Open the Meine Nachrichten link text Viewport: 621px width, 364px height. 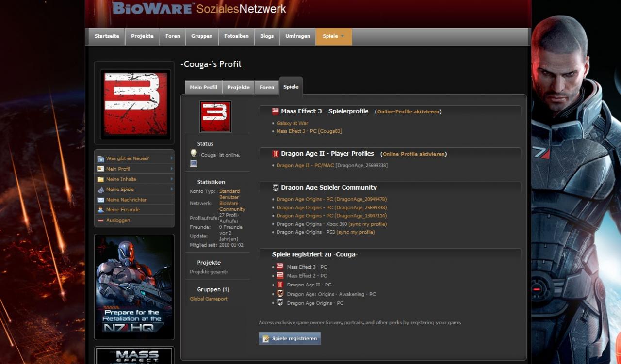pos(127,200)
